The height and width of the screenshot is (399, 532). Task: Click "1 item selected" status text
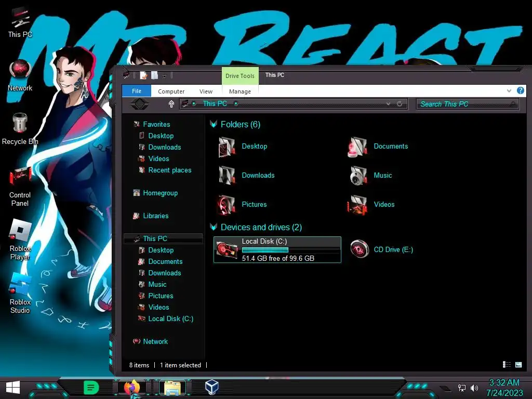coord(180,365)
